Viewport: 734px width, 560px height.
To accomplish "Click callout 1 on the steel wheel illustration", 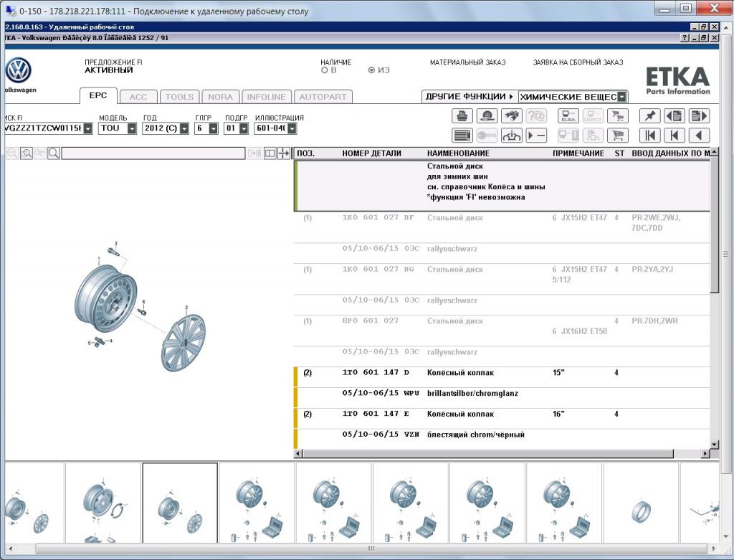I will coord(99,259).
